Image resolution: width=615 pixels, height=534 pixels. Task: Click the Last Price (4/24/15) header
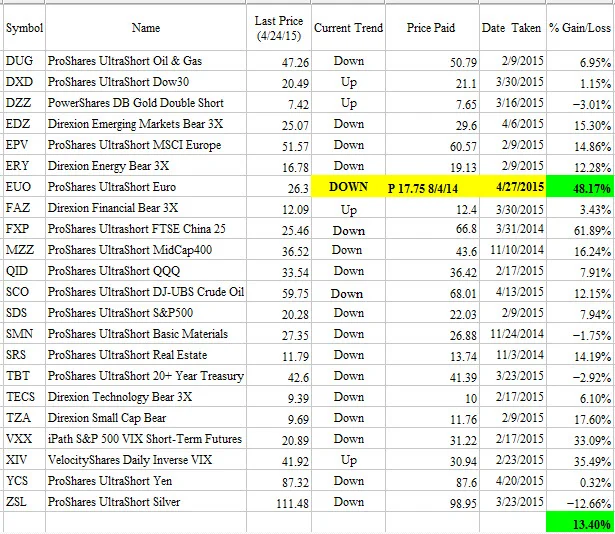(x=279, y=28)
